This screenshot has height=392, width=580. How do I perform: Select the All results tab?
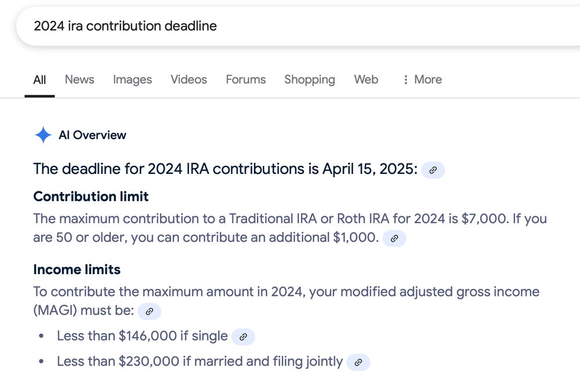click(39, 79)
